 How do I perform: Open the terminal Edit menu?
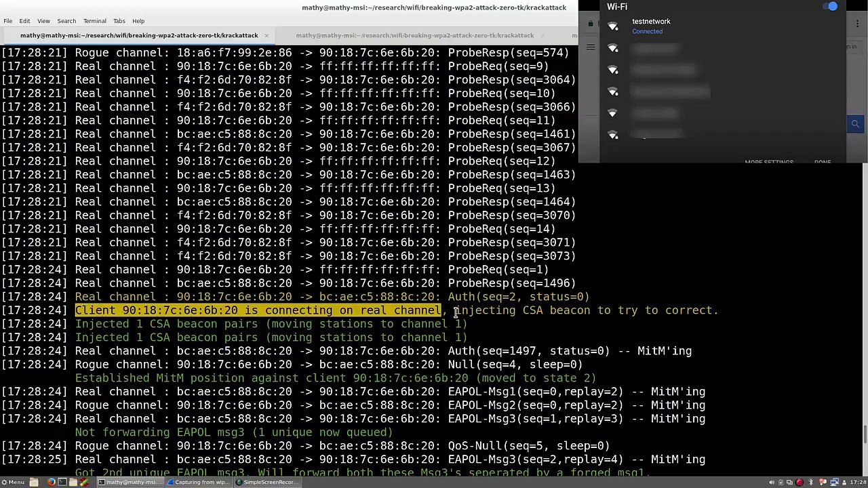pyautogui.click(x=24, y=21)
